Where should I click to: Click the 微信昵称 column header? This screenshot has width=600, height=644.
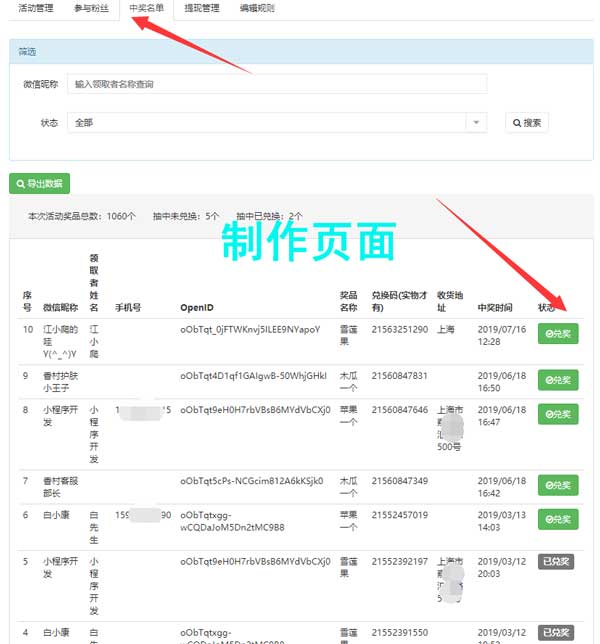60,307
